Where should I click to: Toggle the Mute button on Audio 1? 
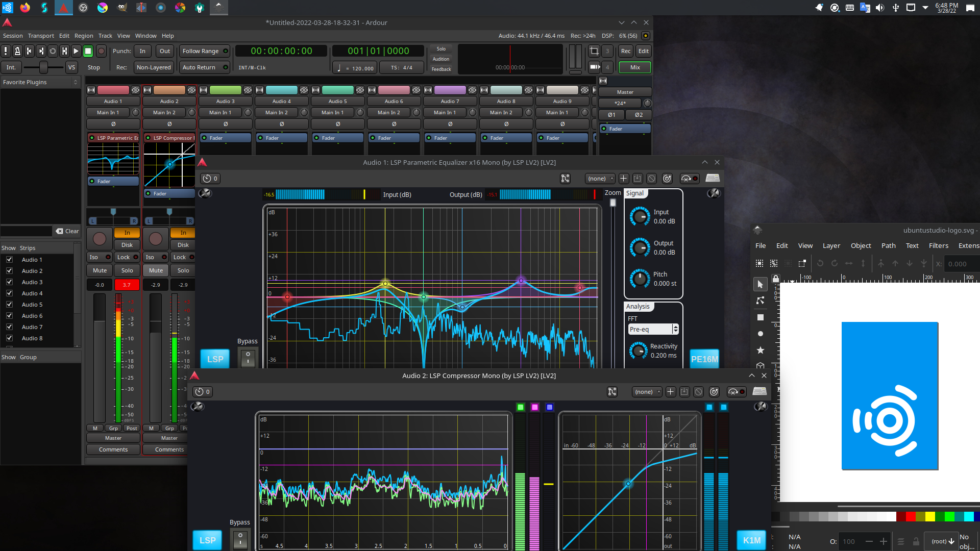(100, 270)
